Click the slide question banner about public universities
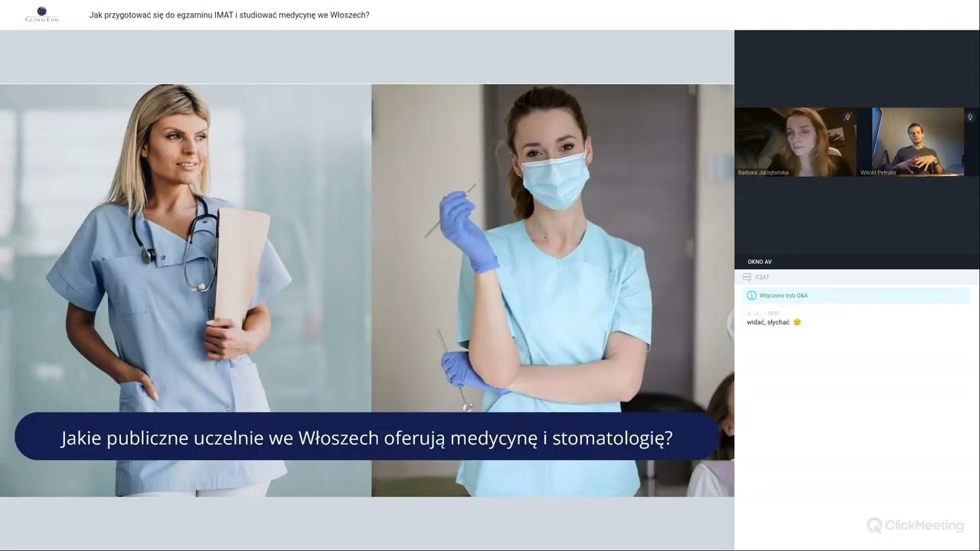 coord(367,438)
